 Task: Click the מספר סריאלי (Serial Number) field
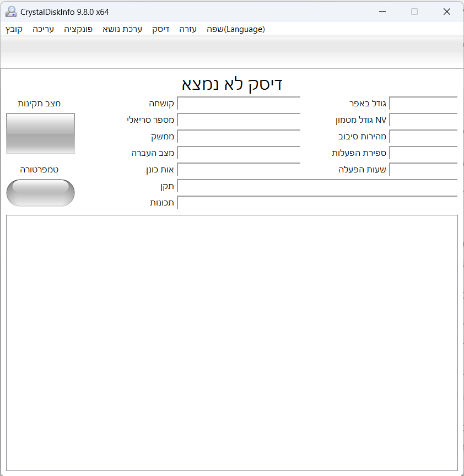238,120
